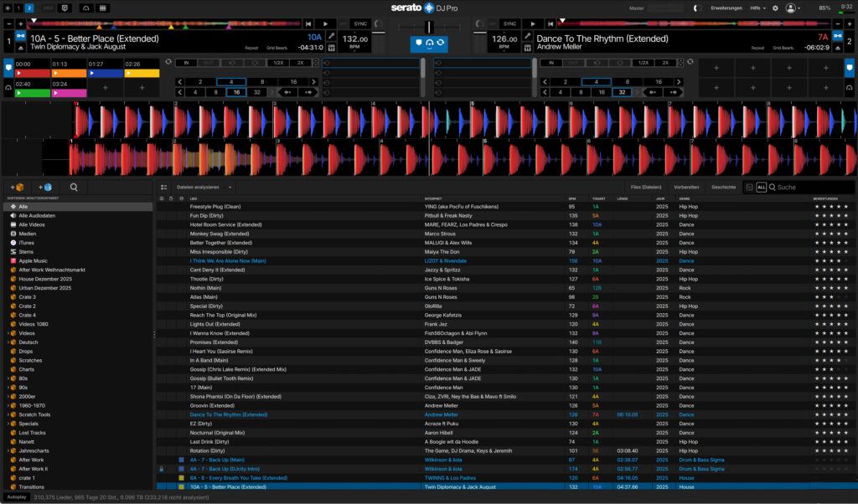Click the Suche search field
The image size is (858, 504).
pyautogui.click(x=809, y=188)
